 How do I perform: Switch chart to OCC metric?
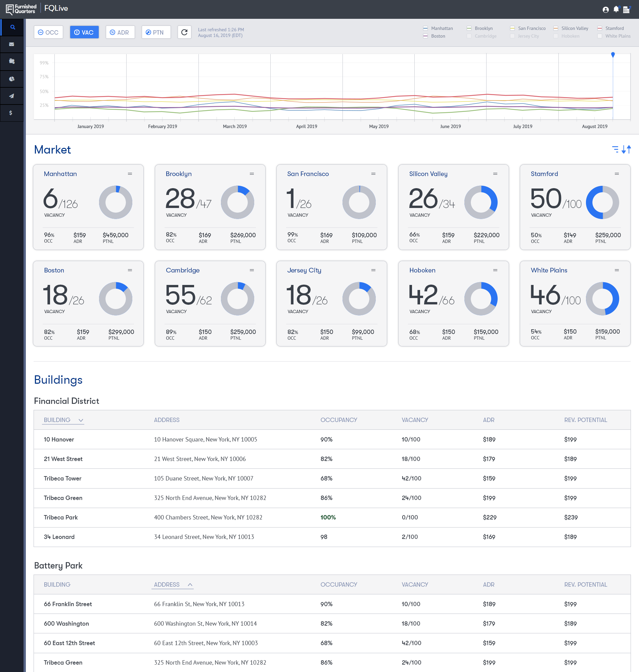coord(48,32)
